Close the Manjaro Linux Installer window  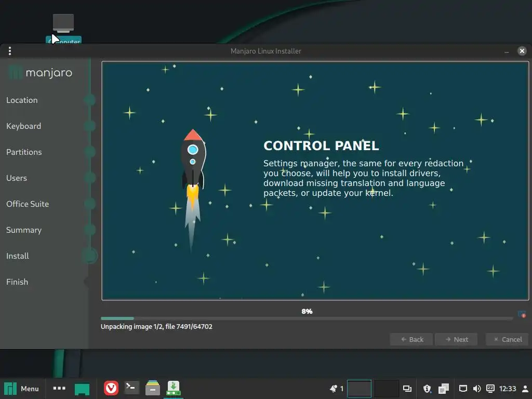click(522, 51)
